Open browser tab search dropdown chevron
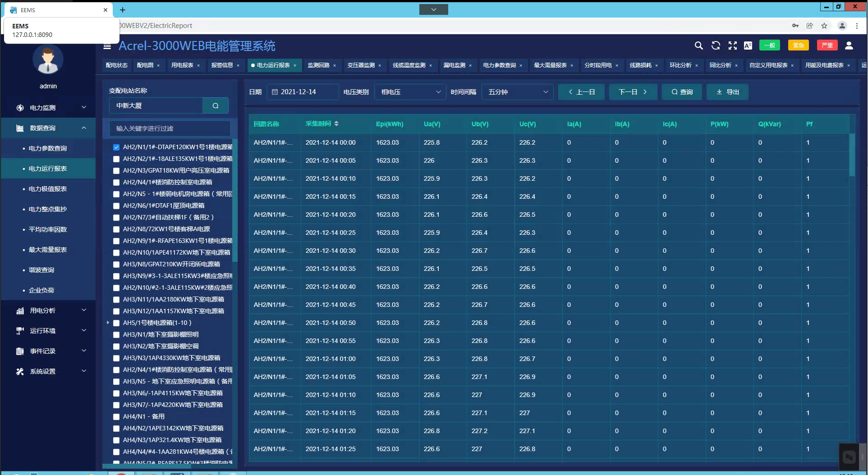 pyautogui.click(x=433, y=9)
